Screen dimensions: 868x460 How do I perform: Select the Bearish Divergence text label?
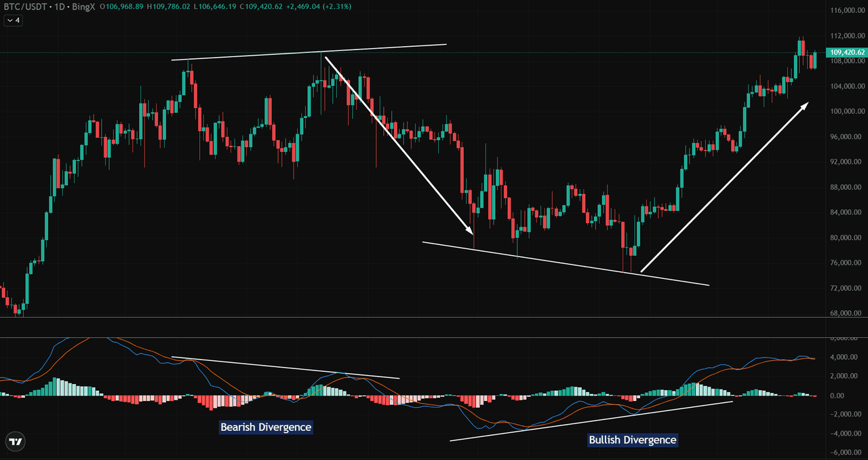point(266,427)
